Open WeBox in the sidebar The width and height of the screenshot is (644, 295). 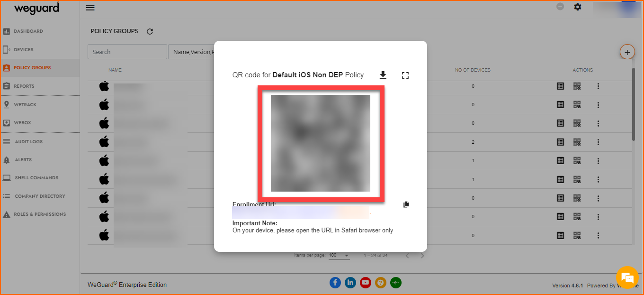pos(22,123)
